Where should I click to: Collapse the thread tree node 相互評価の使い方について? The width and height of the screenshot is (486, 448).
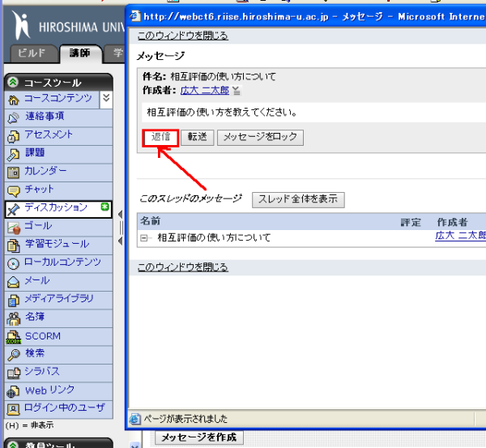tap(143, 238)
